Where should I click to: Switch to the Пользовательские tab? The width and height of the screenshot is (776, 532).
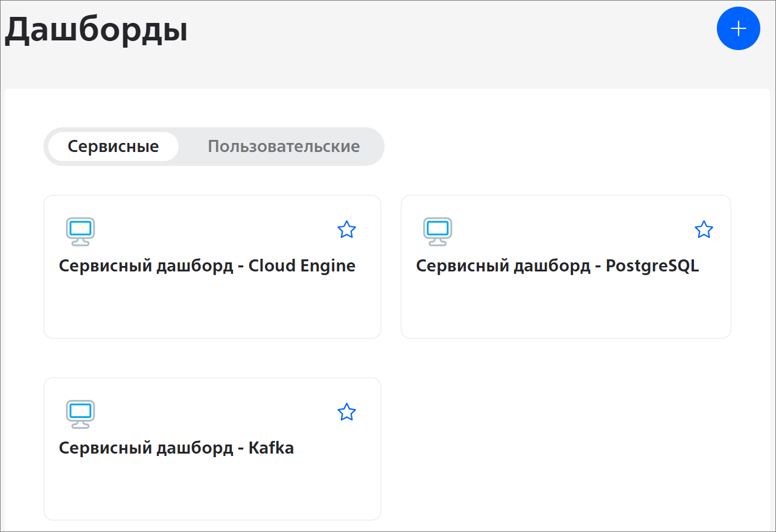pos(284,147)
